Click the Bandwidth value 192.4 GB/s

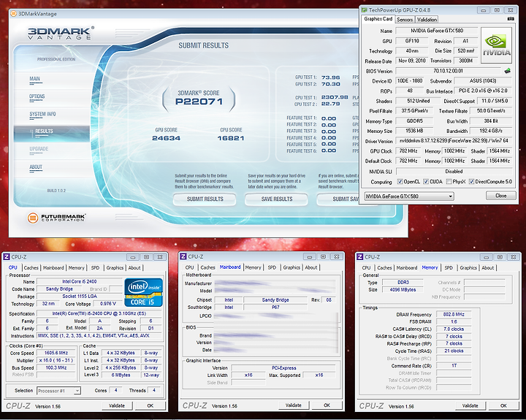coord(491,131)
